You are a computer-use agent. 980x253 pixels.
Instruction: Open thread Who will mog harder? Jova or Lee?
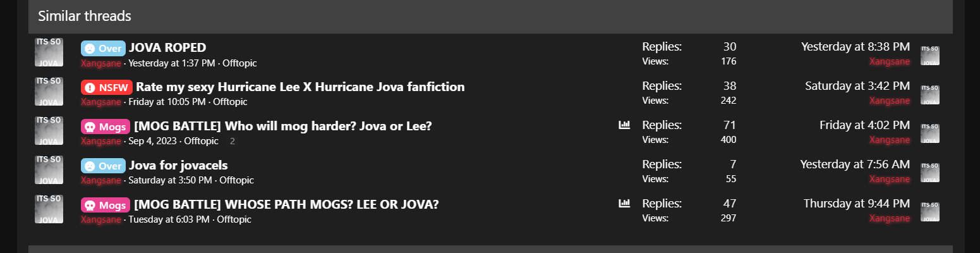tap(283, 126)
